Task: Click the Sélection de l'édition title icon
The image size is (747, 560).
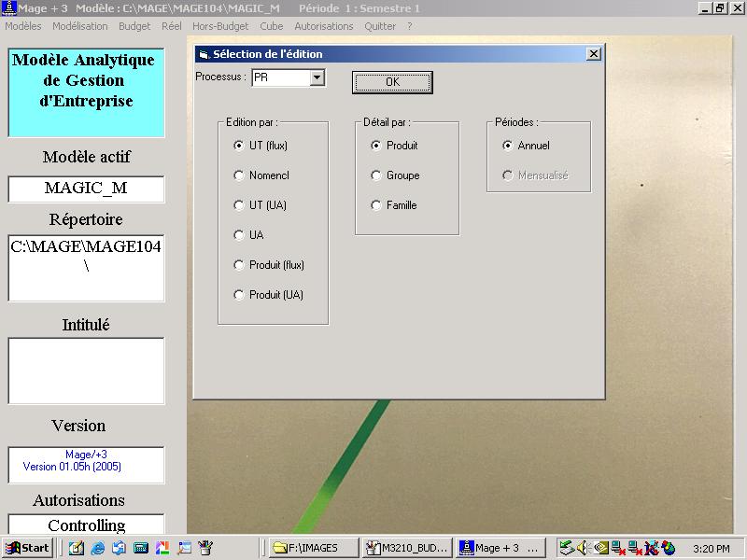Action: (204, 54)
